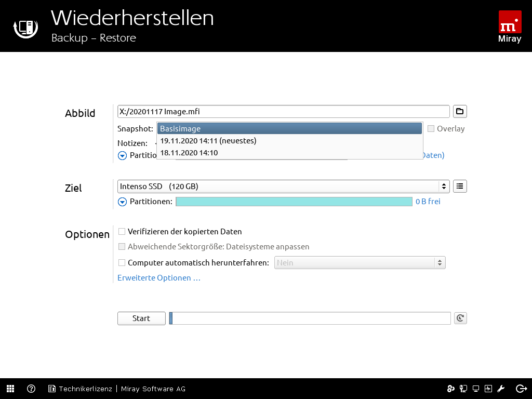Open the shutdown 'Nein' dropdown
The height and width of the screenshot is (399, 532).
click(360, 263)
